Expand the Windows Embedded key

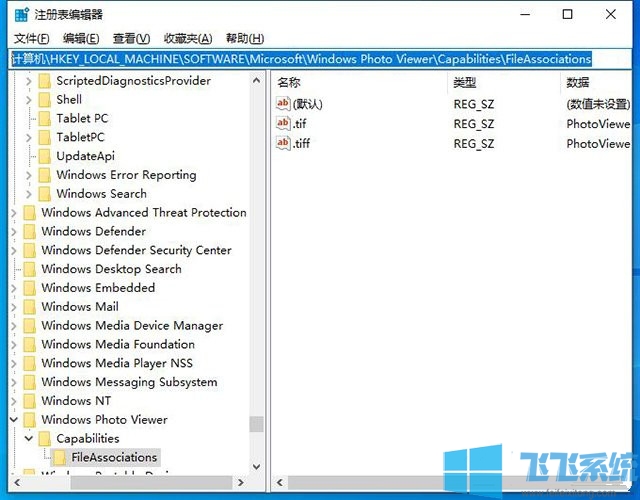pos(14,288)
